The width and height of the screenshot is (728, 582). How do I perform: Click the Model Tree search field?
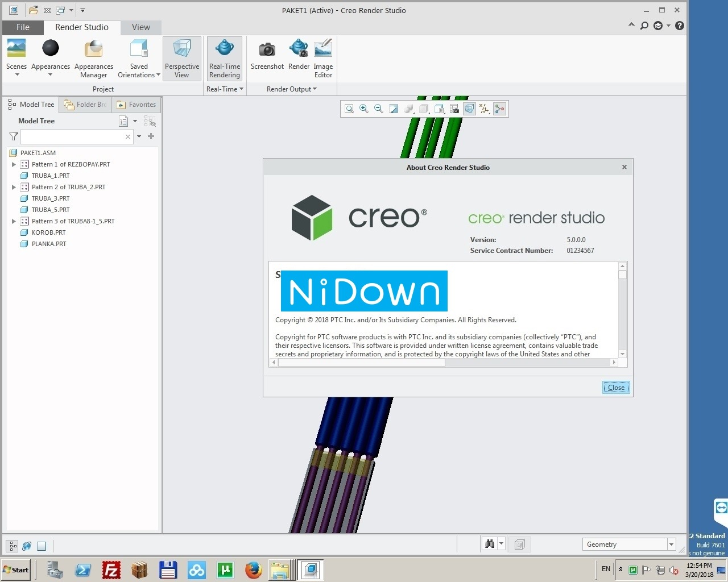72,136
